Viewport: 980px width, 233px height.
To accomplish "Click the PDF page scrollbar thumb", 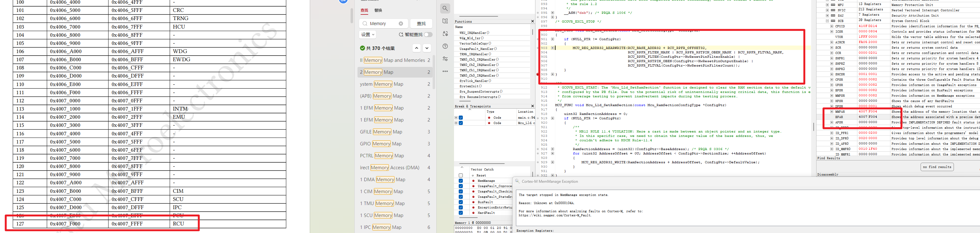I will point(352,16).
